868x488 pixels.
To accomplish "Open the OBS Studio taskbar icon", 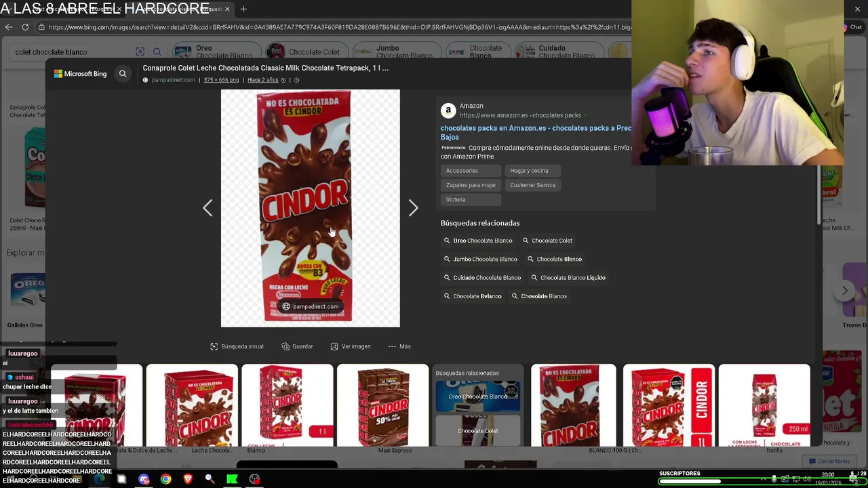I will 254,479.
